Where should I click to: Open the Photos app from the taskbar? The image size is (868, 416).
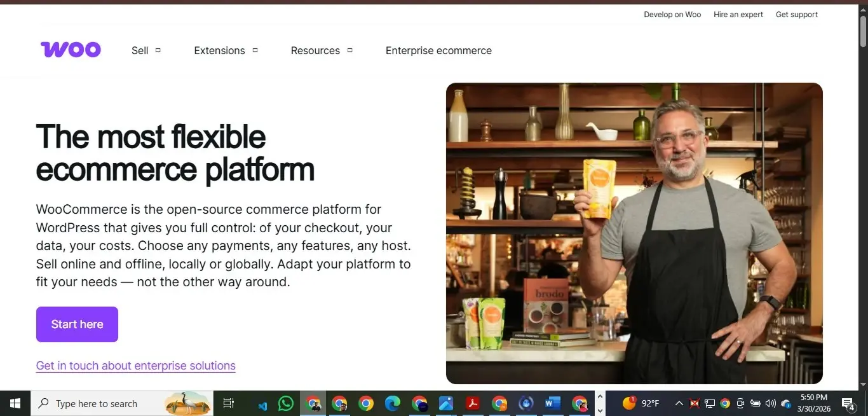pyautogui.click(x=445, y=403)
